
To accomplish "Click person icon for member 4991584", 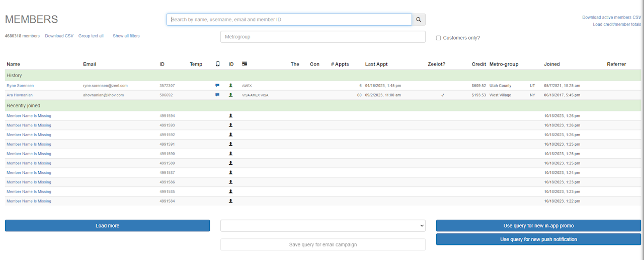I will point(231,201).
